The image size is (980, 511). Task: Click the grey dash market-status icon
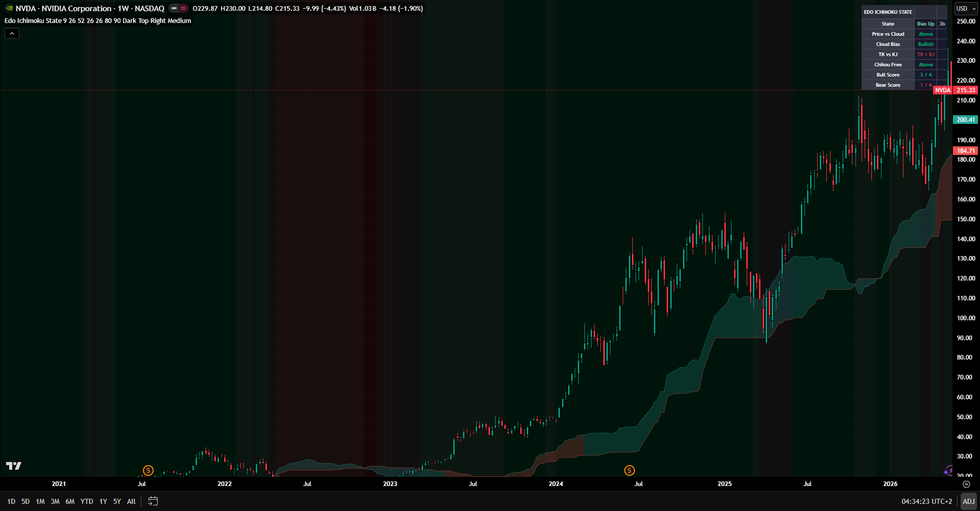[x=174, y=8]
